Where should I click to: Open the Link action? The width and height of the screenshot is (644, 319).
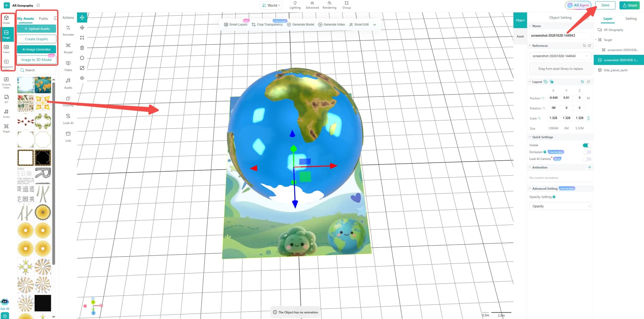pos(68,137)
